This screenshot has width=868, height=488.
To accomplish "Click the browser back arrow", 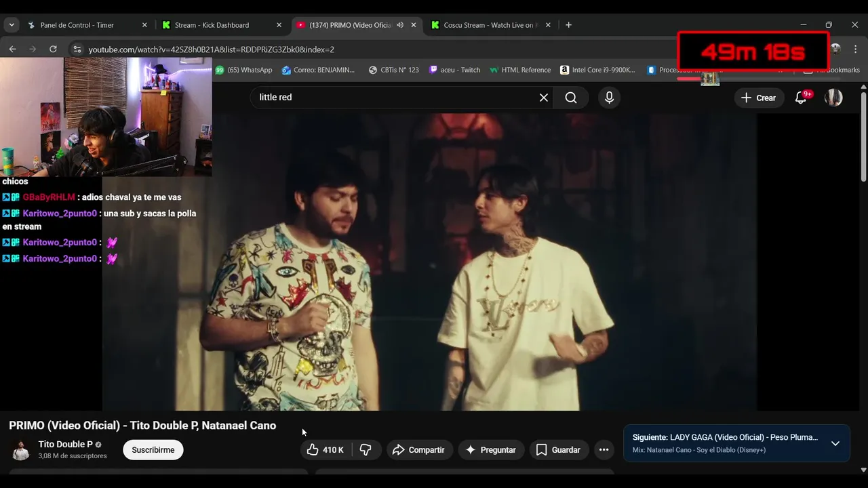I will pyautogui.click(x=12, y=49).
